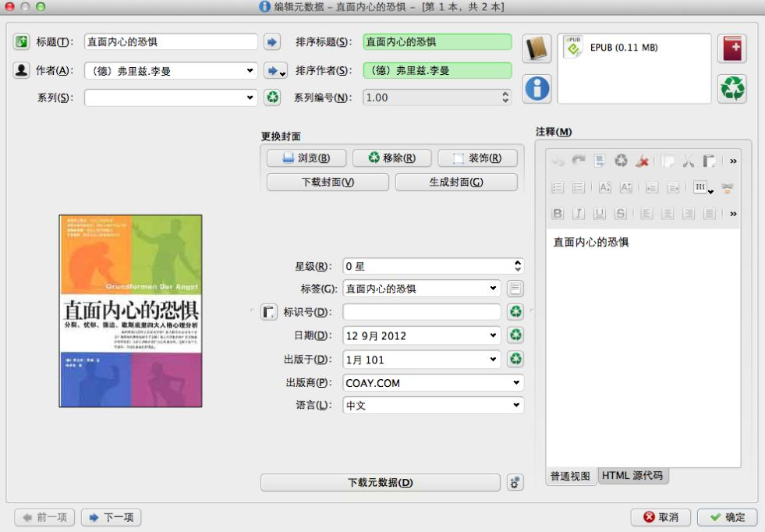765x532 pixels.
Task: Clear comments with the broom red-X icon
Action: 642,161
